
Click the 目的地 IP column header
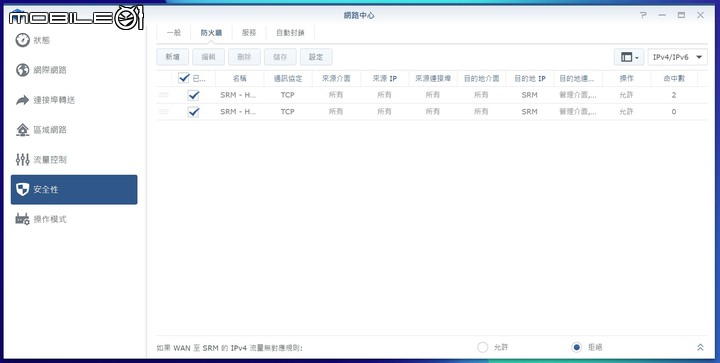pyautogui.click(x=529, y=78)
